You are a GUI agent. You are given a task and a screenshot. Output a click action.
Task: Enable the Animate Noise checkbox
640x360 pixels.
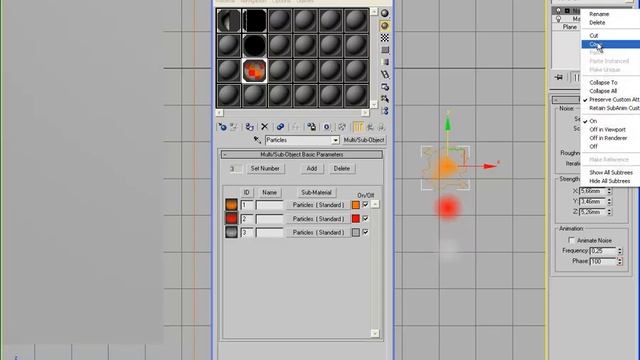point(571,240)
